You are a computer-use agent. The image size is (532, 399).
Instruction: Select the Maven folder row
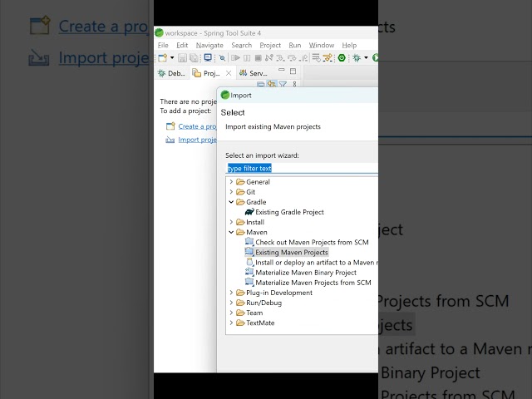pos(252,232)
